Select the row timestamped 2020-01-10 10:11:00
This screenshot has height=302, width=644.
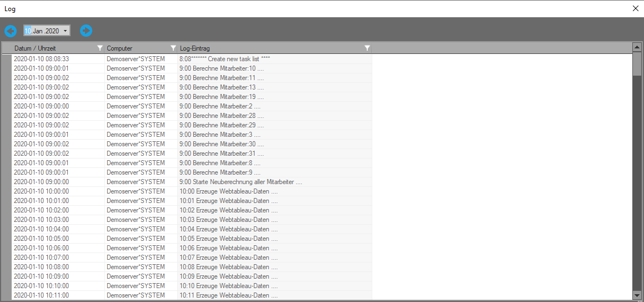(x=41, y=295)
